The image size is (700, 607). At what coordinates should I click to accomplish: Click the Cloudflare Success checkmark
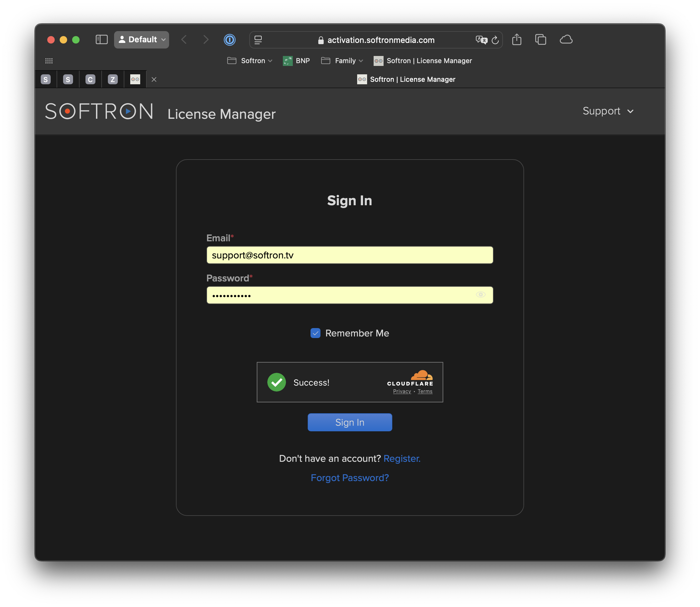277,382
